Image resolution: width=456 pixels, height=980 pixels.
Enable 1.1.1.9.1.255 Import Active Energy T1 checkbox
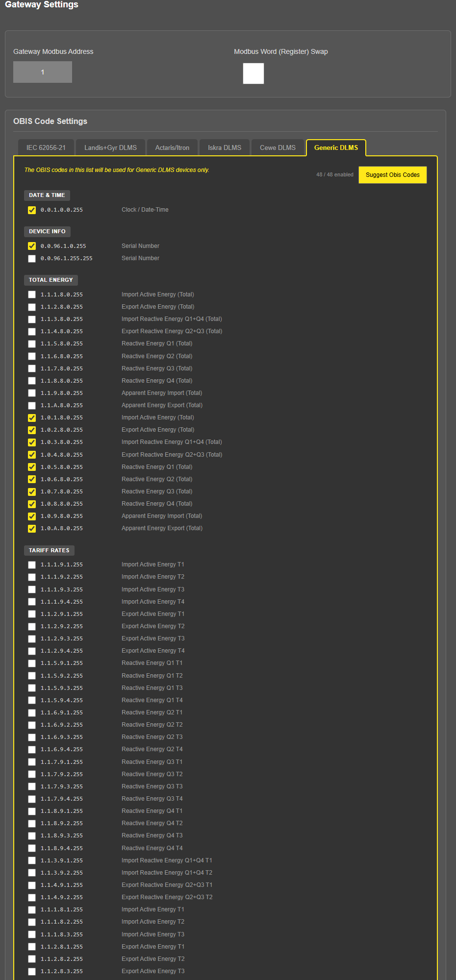pyautogui.click(x=32, y=565)
